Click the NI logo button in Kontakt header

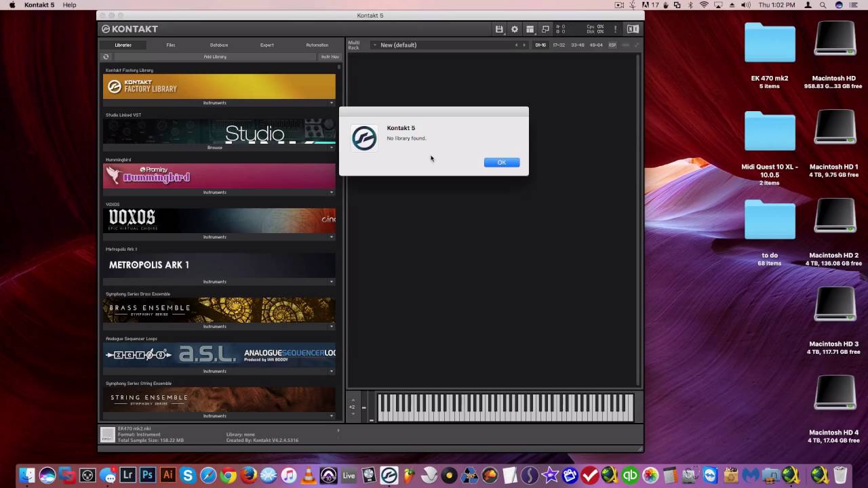click(x=633, y=29)
